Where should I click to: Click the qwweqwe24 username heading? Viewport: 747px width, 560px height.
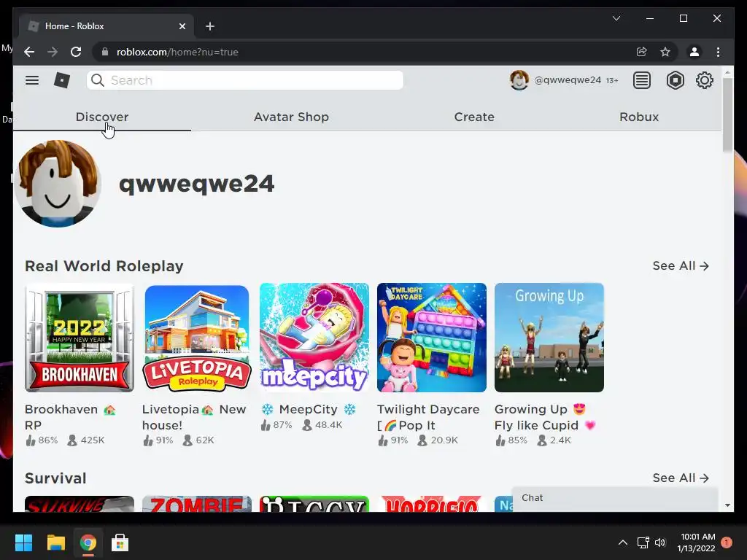click(x=197, y=184)
